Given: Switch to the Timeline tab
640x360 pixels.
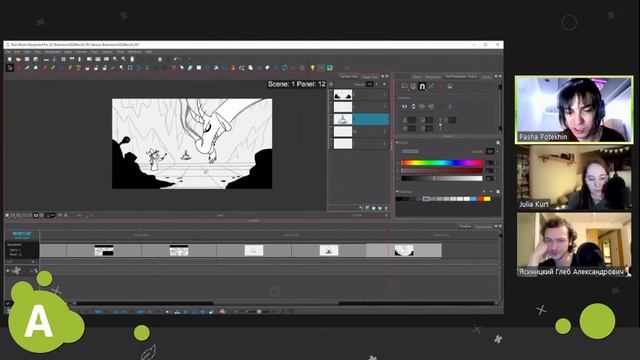Looking at the screenshot, I should pyautogui.click(x=465, y=226).
